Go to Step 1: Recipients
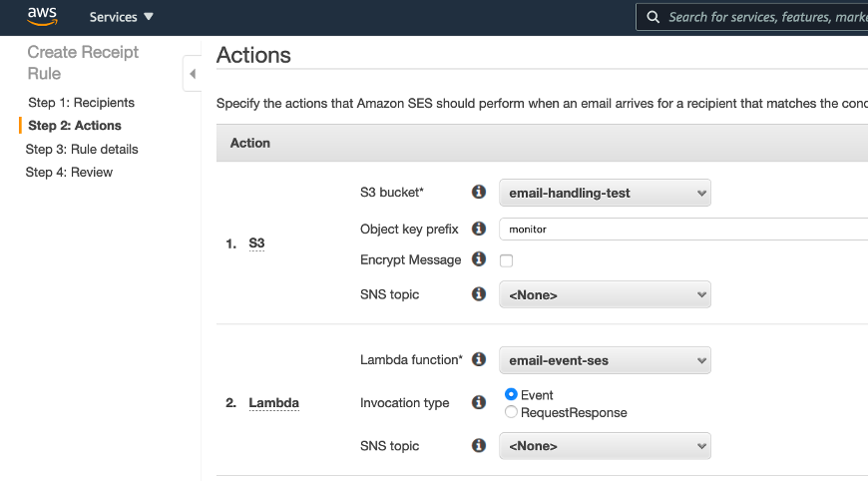The image size is (868, 482). point(81,103)
